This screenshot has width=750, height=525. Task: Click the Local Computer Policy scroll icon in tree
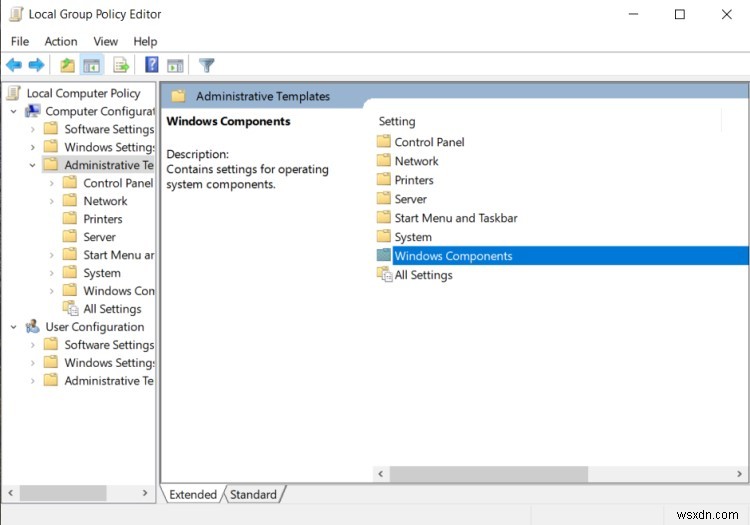[x=14, y=93]
